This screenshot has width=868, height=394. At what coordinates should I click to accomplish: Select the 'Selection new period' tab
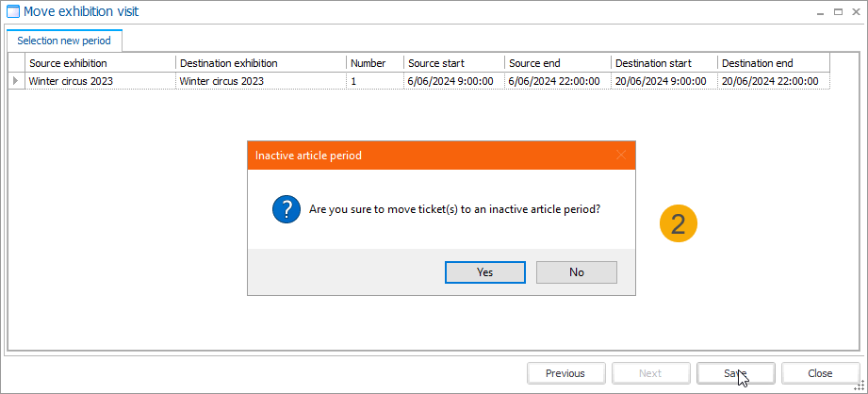(x=64, y=41)
